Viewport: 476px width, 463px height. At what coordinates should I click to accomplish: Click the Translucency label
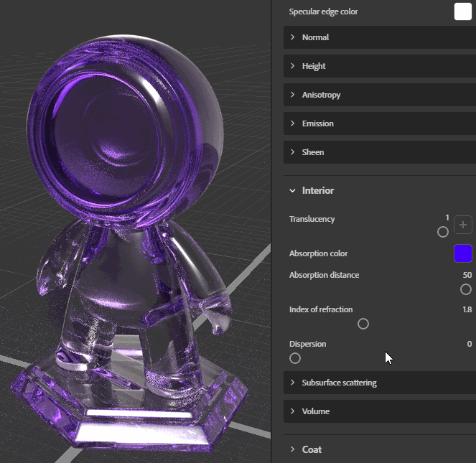pos(312,219)
